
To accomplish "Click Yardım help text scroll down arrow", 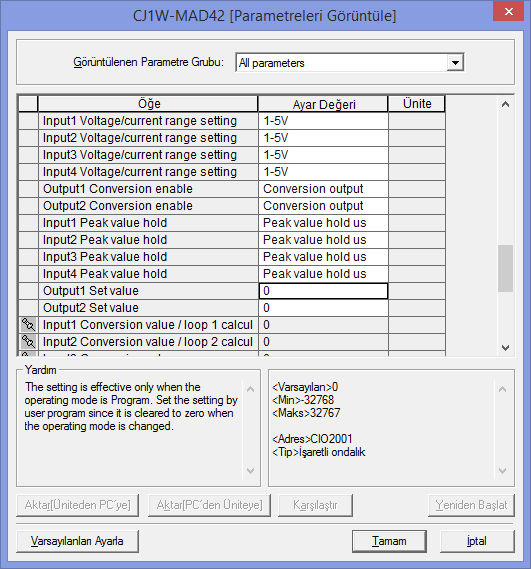I will (x=250, y=471).
